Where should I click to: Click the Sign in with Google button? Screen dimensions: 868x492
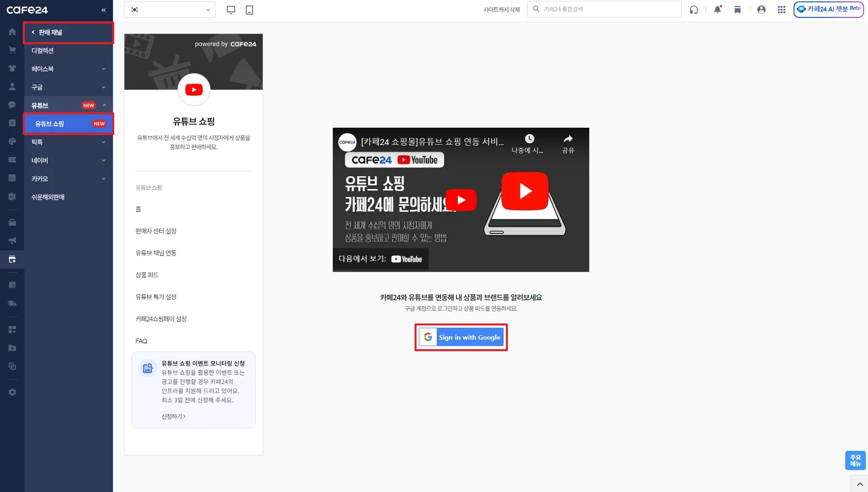(x=461, y=337)
